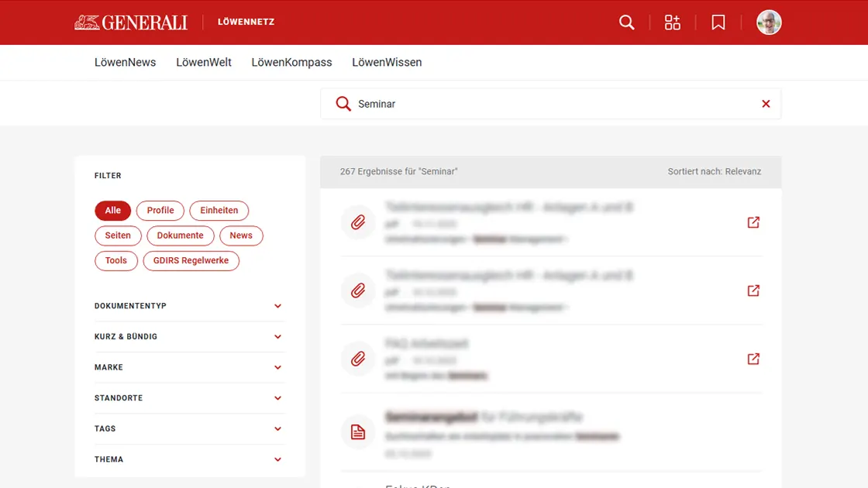The height and width of the screenshot is (488, 868).
Task: Switch to the LöwenNews section
Action: click(125, 62)
